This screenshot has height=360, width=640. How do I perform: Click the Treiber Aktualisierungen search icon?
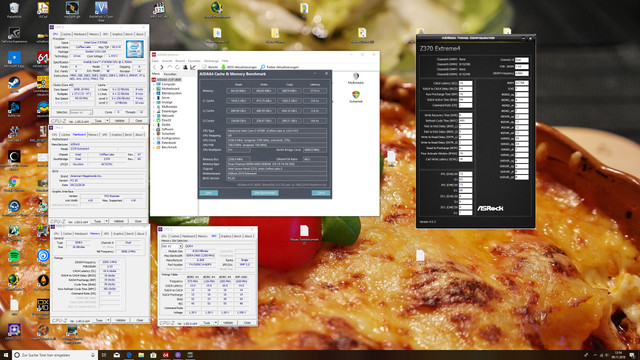(262, 67)
